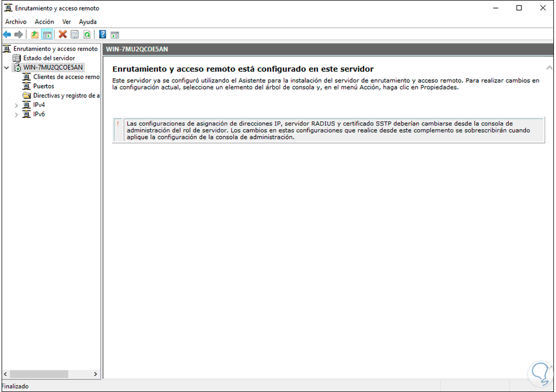Open the Archivo menu
The height and width of the screenshot is (392, 556).
pos(16,21)
